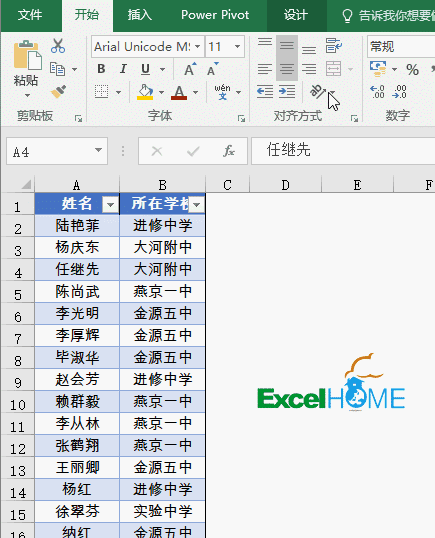
Task: Select column C header
Action: click(227, 185)
